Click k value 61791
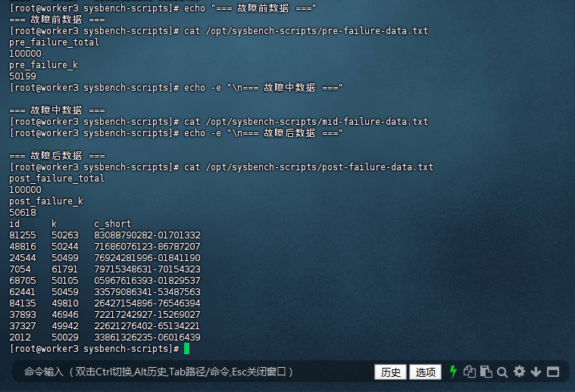575x392 pixels. point(64,269)
